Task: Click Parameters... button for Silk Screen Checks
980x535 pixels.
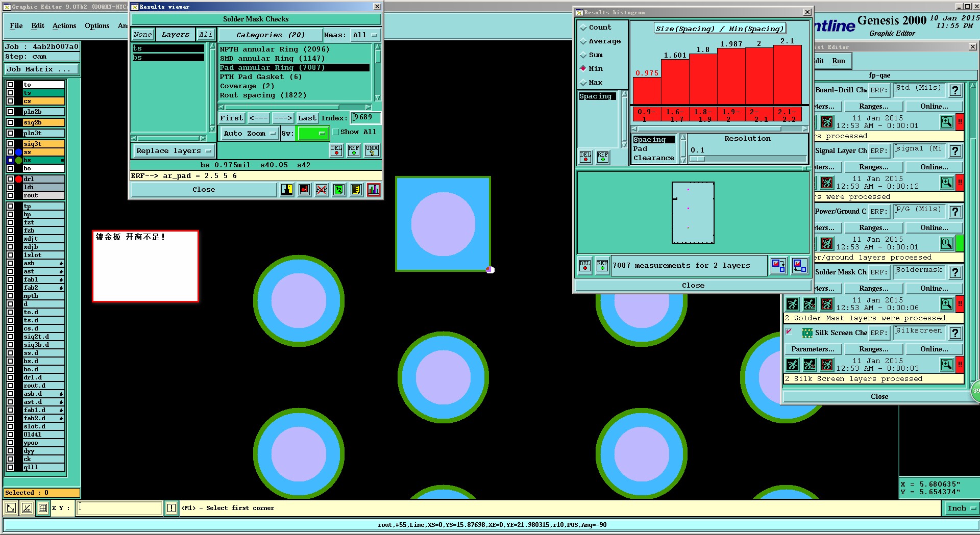Action: pyautogui.click(x=813, y=349)
